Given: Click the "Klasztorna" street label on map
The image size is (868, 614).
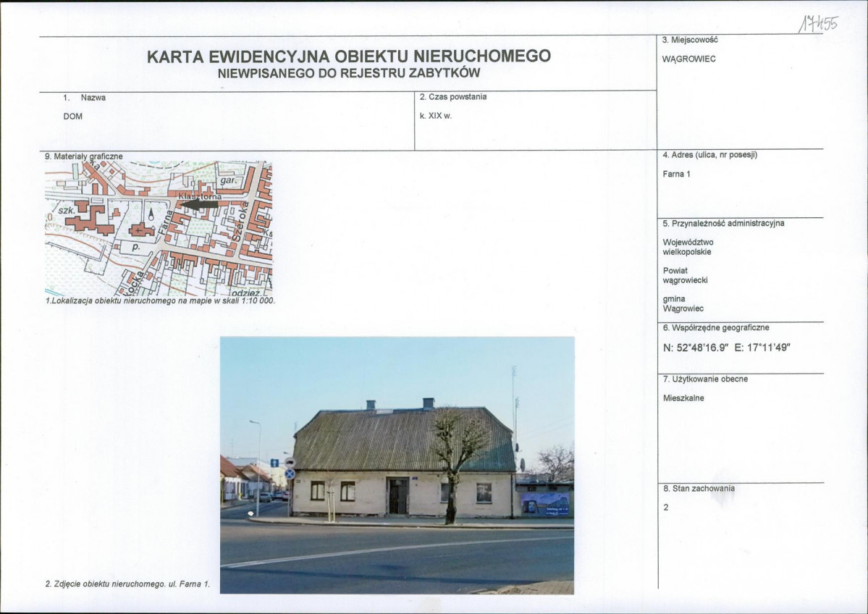Looking at the screenshot, I should pos(200,196).
